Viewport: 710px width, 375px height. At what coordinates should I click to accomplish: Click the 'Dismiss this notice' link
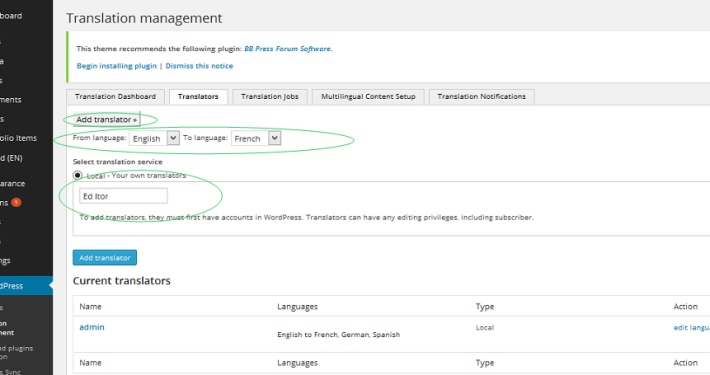(199, 66)
